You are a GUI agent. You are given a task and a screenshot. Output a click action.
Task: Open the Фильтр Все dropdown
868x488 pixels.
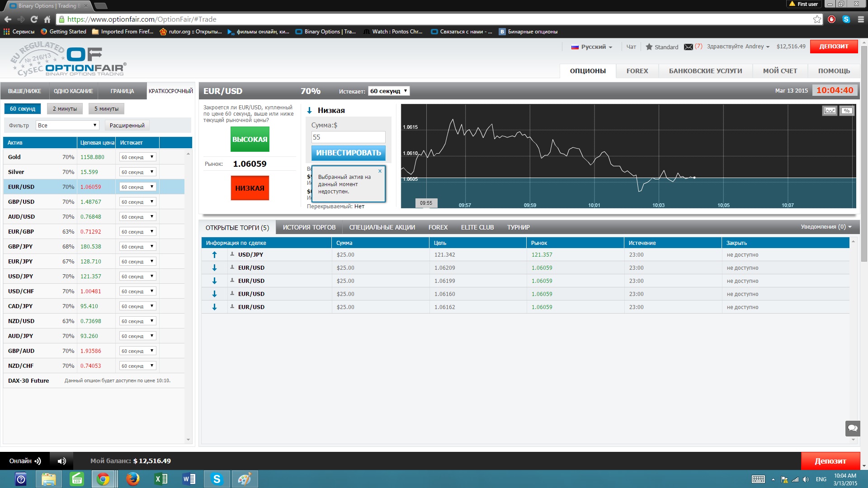(67, 125)
